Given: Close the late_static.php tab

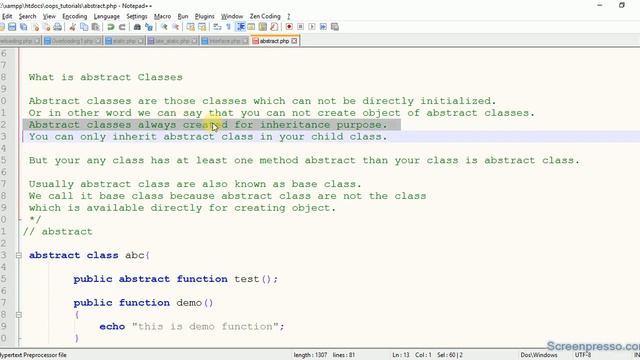Looking at the screenshot, I should (x=194, y=41).
